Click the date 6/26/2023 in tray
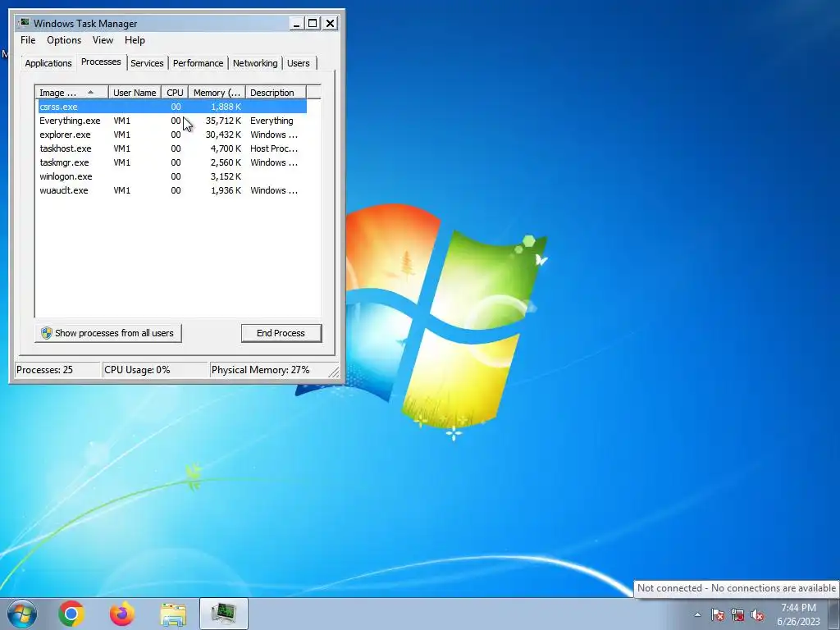 tap(798, 622)
